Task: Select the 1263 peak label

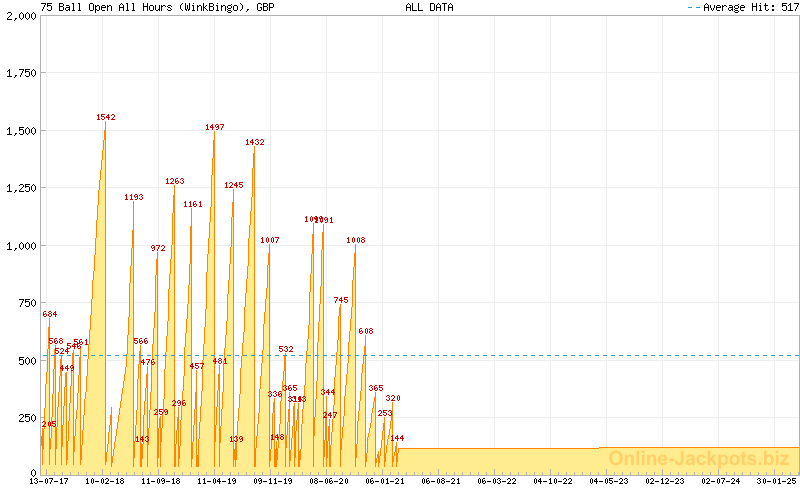Action: 175,181
